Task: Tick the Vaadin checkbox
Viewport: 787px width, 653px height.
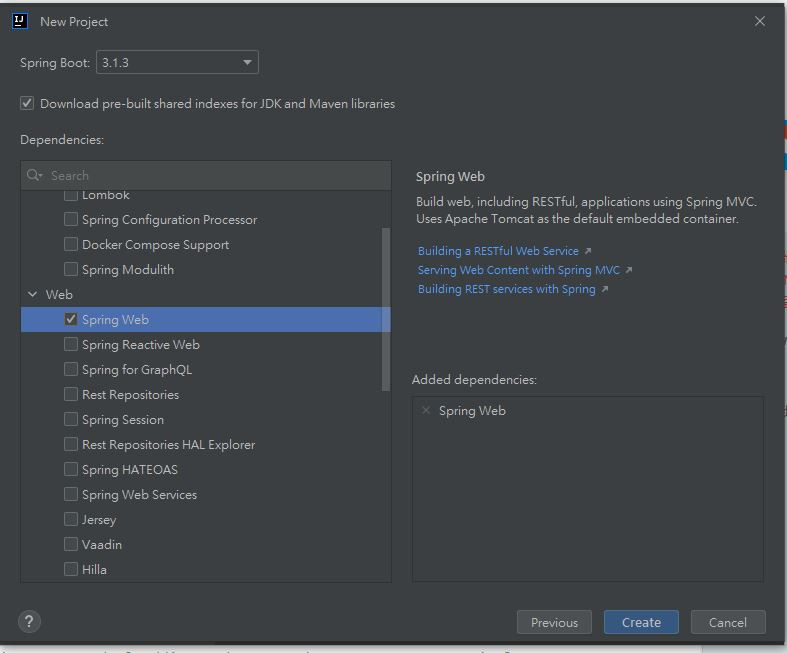Action: pyautogui.click(x=71, y=544)
